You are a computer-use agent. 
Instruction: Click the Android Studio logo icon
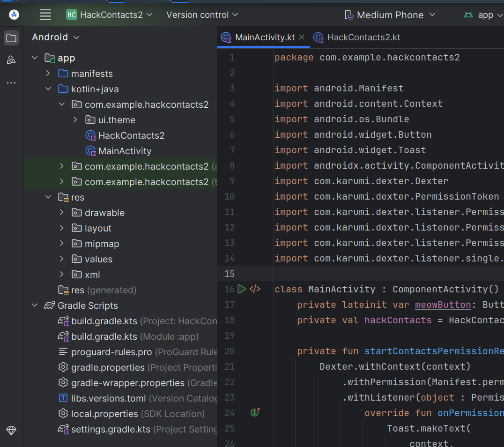tap(14, 15)
